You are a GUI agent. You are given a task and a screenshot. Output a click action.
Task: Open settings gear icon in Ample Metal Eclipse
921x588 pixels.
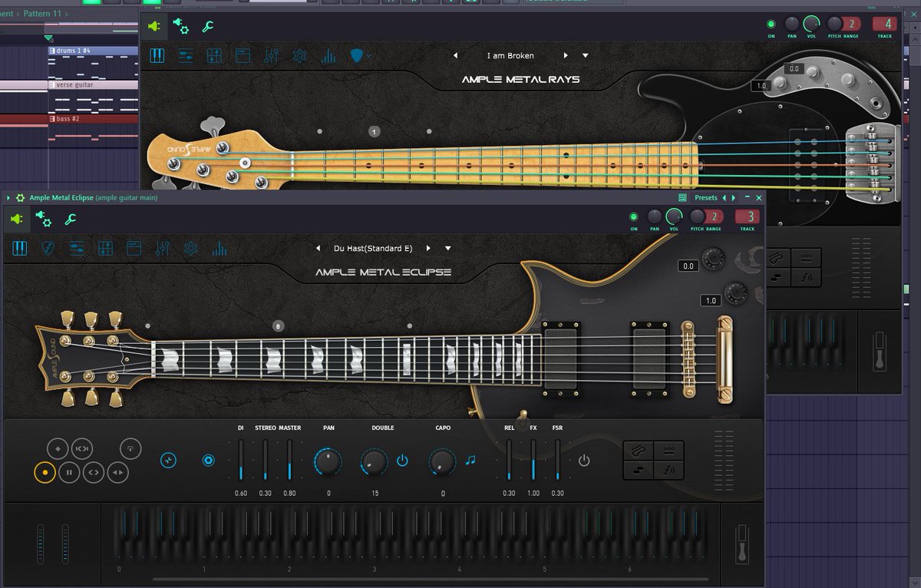tap(190, 248)
